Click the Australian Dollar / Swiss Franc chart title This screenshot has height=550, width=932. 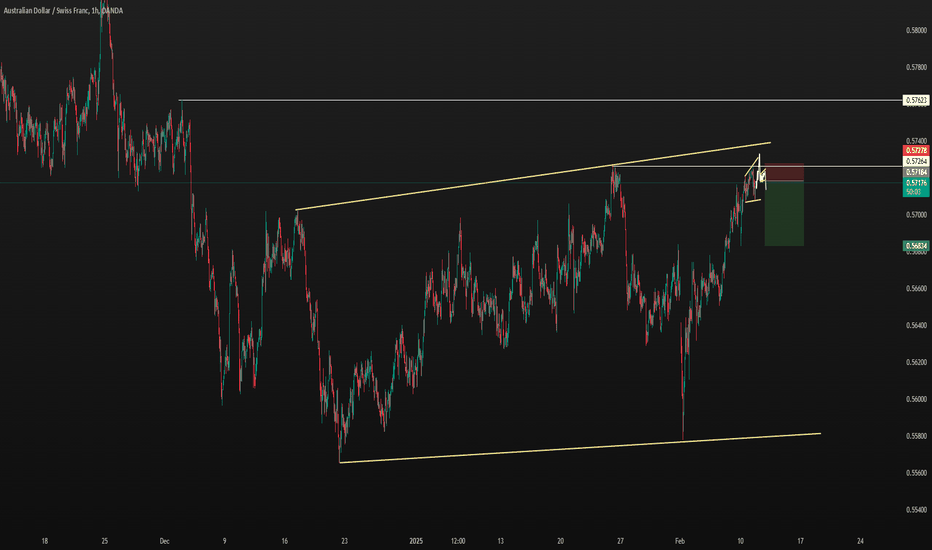tap(63, 11)
